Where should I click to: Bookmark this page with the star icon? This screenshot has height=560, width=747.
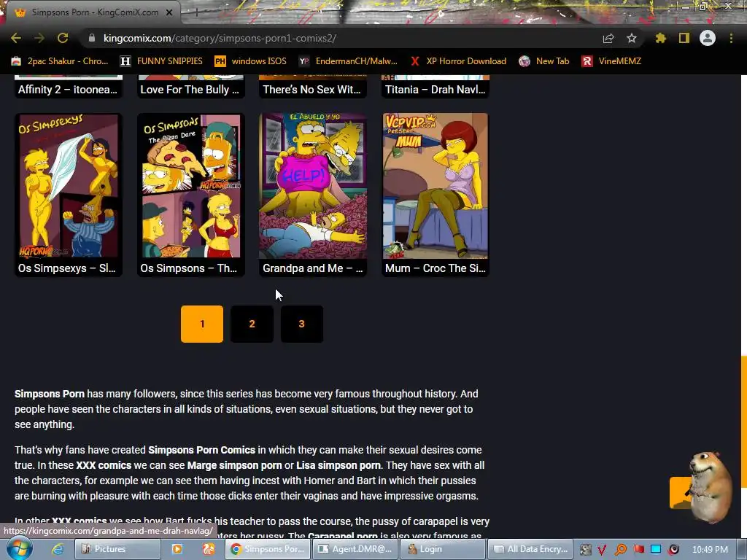click(632, 38)
